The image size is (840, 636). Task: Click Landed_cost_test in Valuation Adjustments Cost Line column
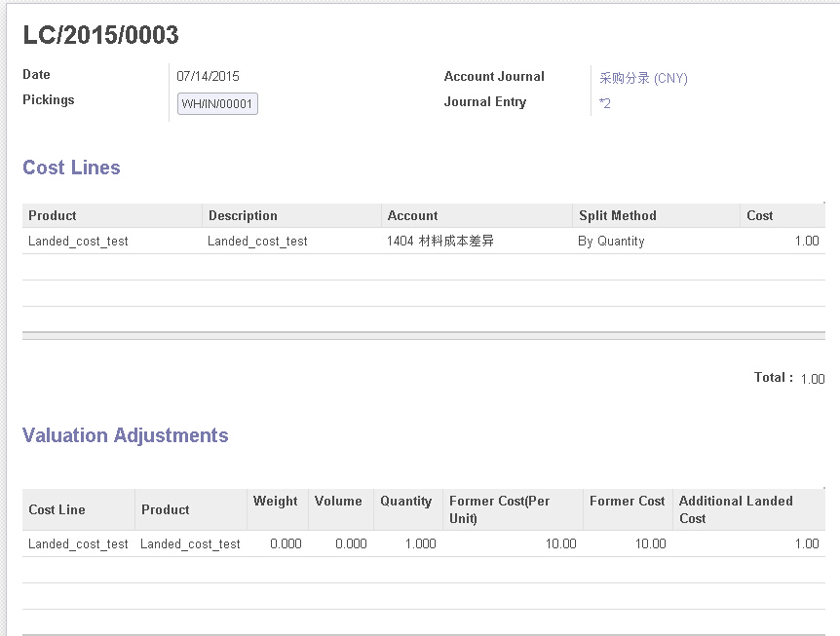click(78, 543)
